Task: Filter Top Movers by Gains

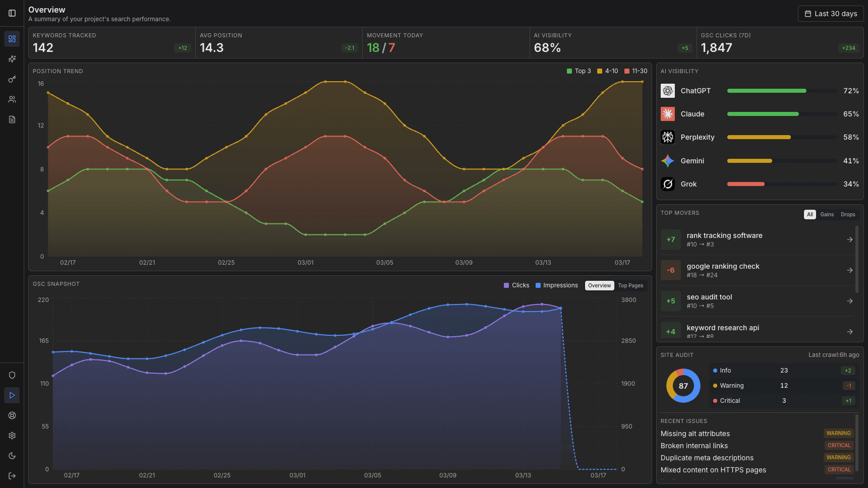Action: [827, 214]
